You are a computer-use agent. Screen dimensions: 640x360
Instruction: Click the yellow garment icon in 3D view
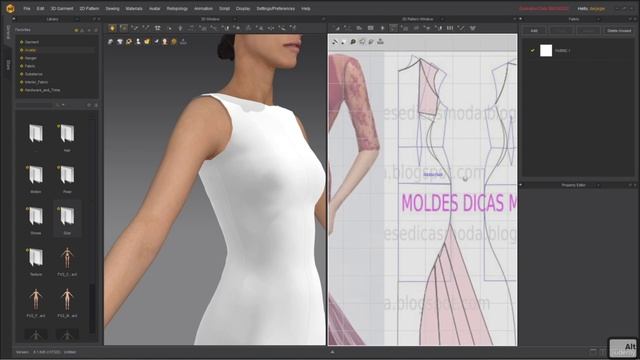pyautogui.click(x=147, y=42)
